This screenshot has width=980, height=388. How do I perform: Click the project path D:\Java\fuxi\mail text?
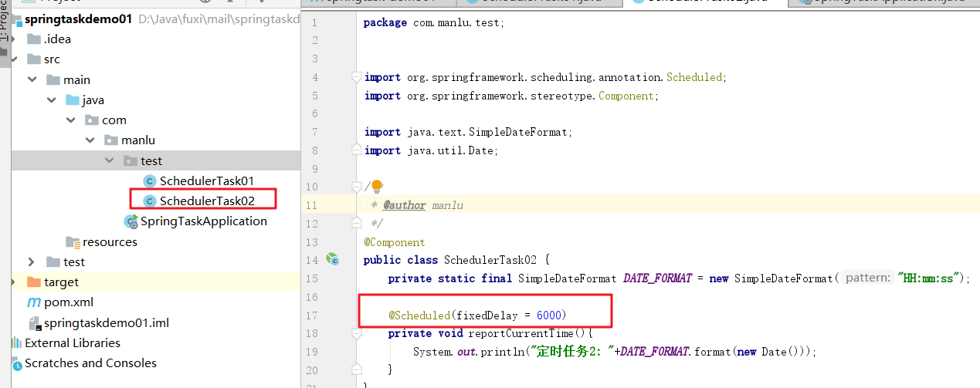[219, 19]
